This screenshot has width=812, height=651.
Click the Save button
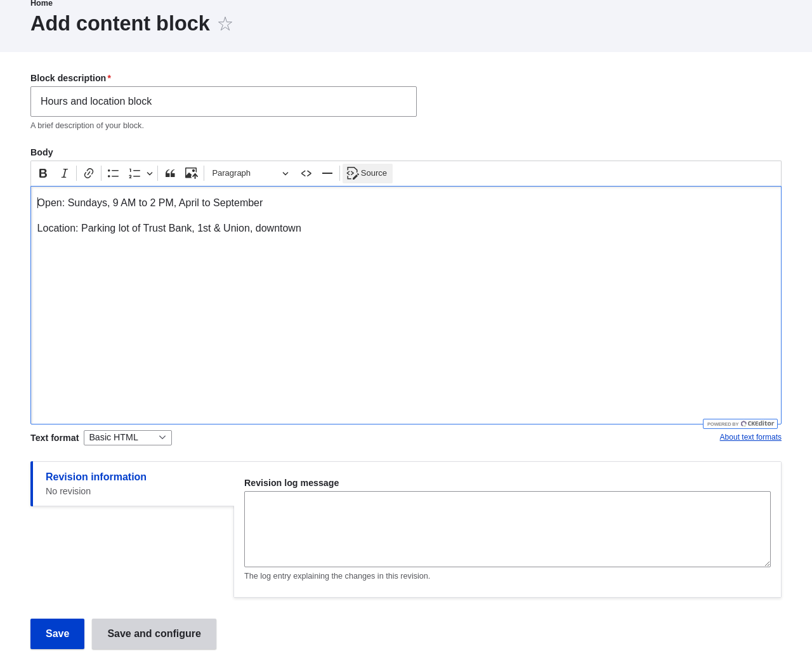(x=57, y=634)
